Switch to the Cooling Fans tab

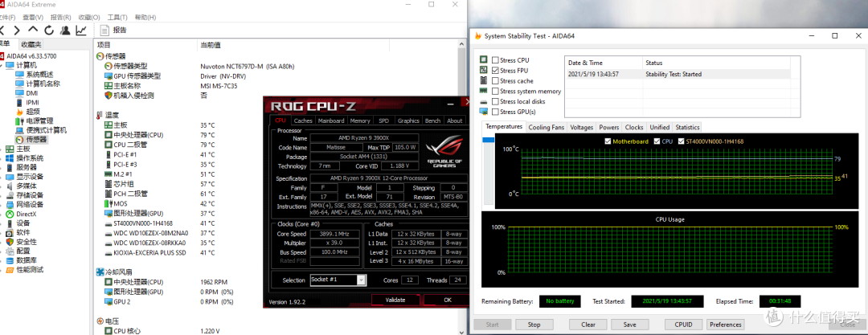[546, 127]
